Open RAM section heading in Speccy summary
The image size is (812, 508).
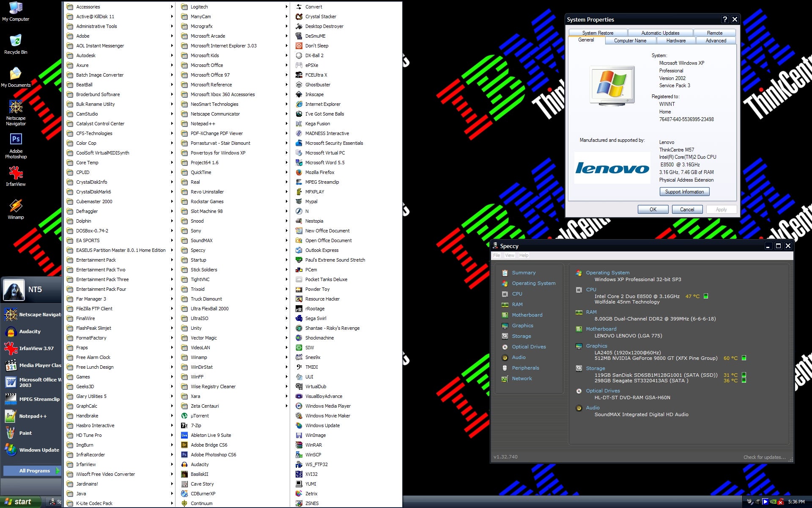point(591,312)
